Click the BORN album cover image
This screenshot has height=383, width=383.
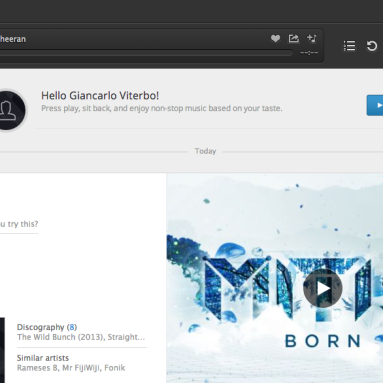[x=275, y=278]
